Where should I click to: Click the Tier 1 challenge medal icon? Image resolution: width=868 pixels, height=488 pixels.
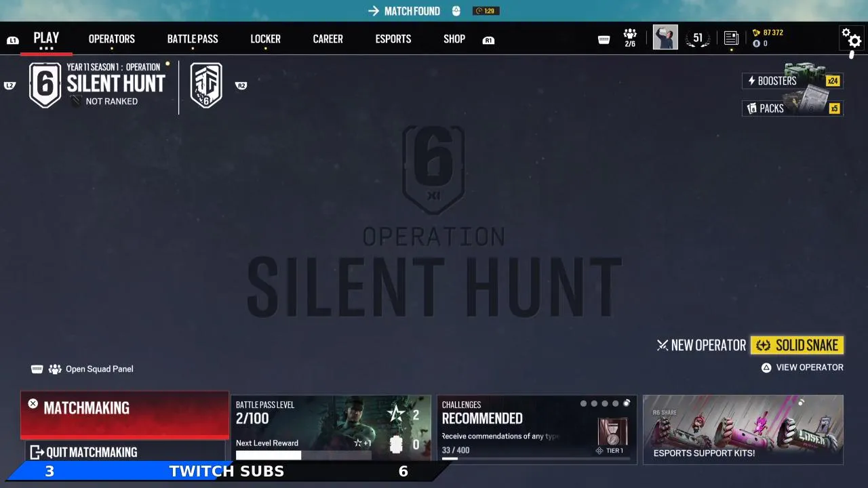[x=613, y=432]
